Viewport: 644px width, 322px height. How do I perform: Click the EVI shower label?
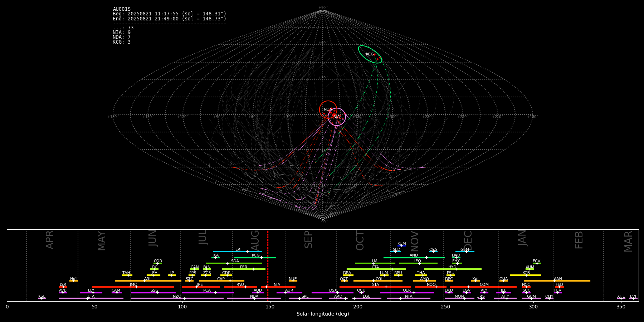pyautogui.click(x=633, y=297)
